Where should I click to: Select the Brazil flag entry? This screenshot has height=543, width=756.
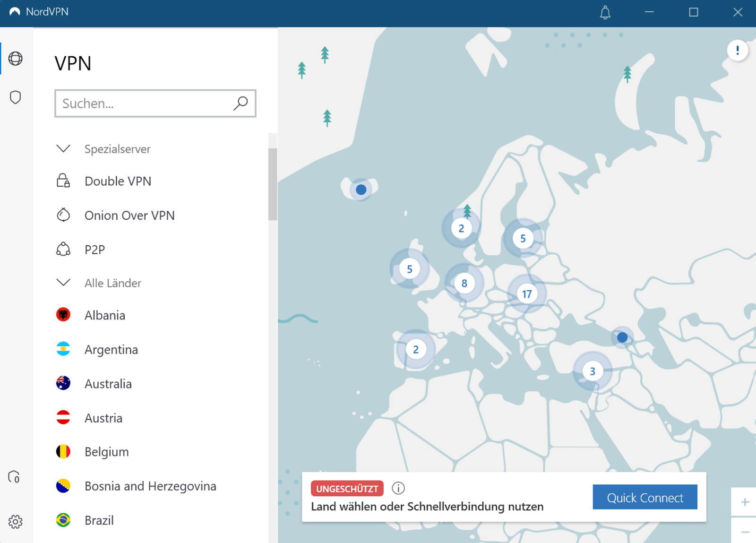pos(63,520)
